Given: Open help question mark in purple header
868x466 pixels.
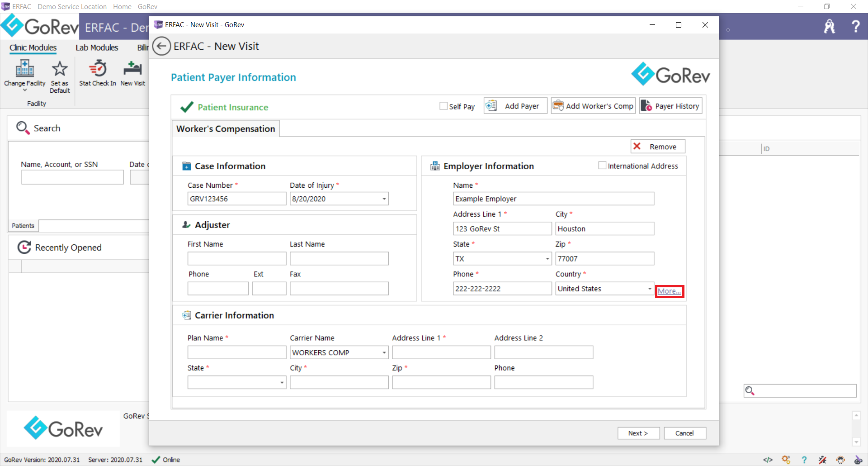Looking at the screenshot, I should (855, 26).
